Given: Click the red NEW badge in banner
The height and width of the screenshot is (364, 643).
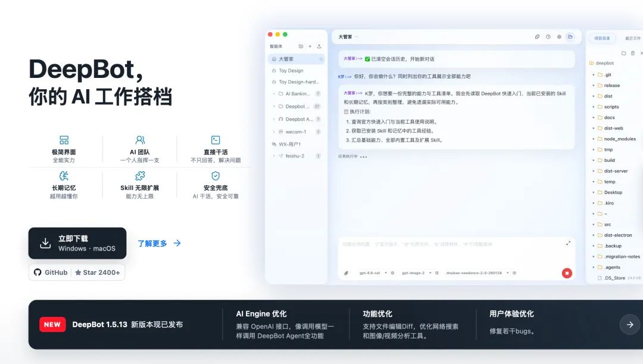Looking at the screenshot, I should [52, 325].
